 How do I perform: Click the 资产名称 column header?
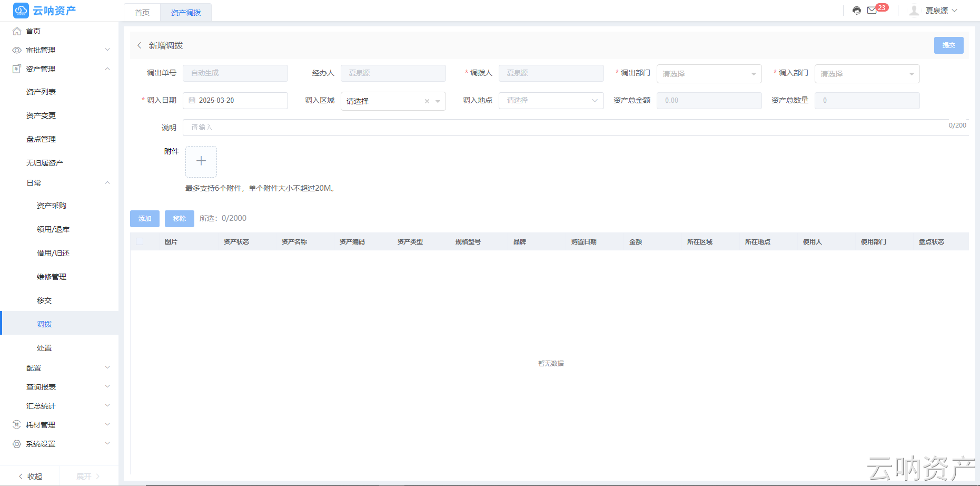[x=294, y=242]
